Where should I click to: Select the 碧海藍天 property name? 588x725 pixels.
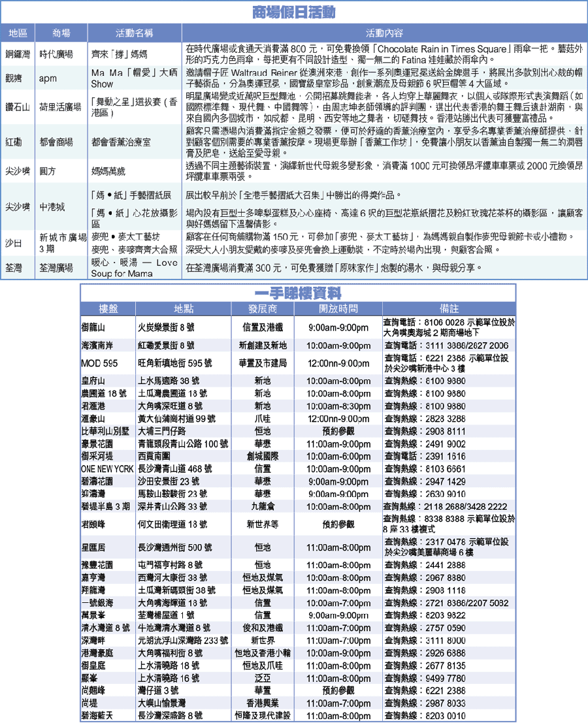(x=97, y=716)
